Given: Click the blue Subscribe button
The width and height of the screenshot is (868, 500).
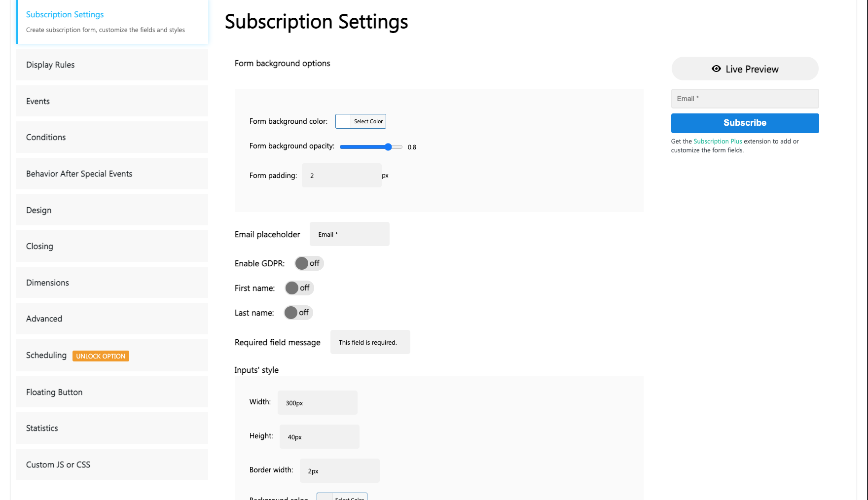Looking at the screenshot, I should 745,123.
